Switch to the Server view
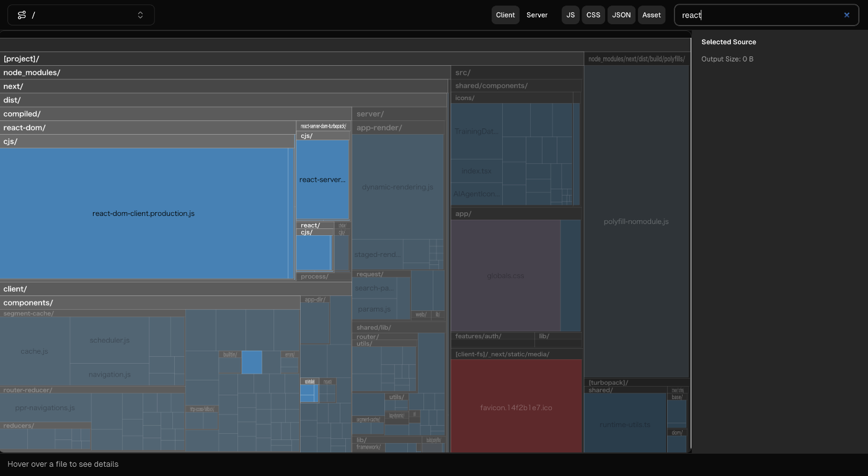 coord(537,15)
